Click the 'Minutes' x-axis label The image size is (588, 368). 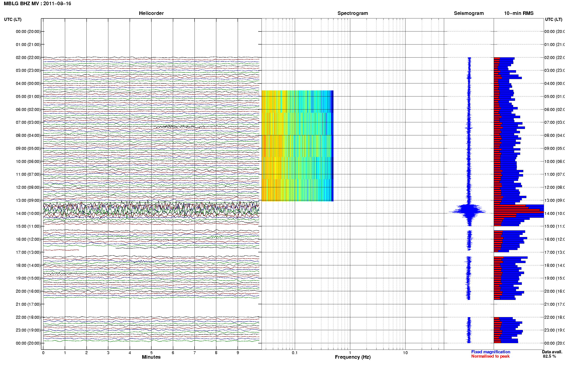(x=151, y=357)
